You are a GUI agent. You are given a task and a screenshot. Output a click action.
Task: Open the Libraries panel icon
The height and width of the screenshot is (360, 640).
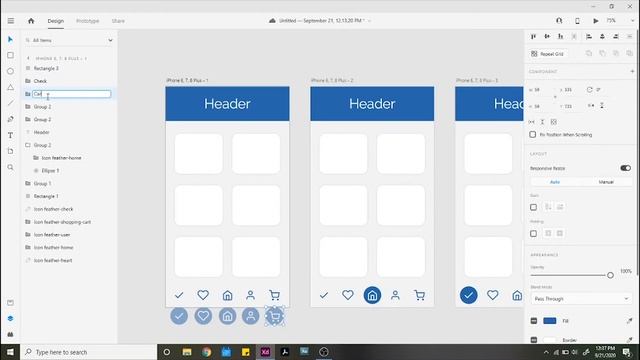pos(10,302)
